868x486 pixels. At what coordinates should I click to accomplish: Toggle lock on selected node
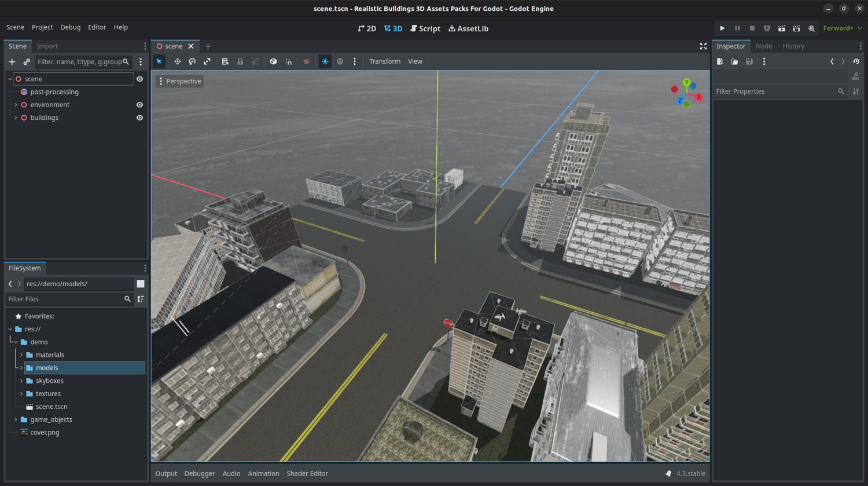[240, 61]
